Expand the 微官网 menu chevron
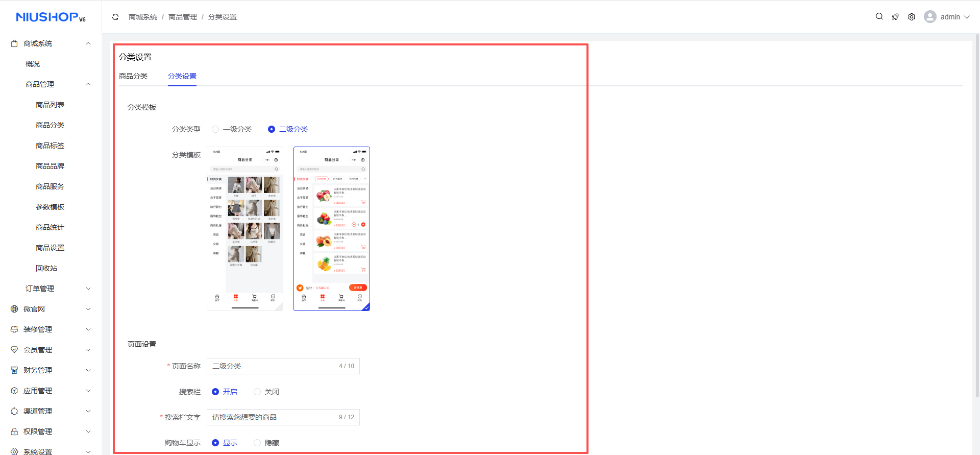The image size is (980, 455). (88, 309)
